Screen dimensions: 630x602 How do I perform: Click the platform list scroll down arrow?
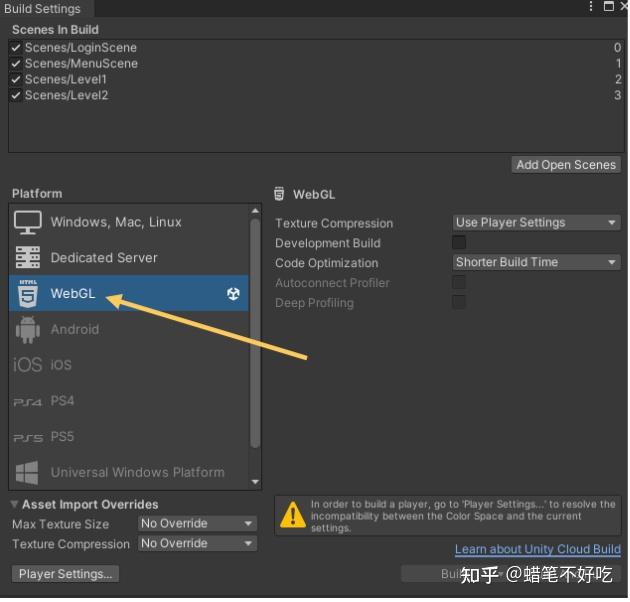(256, 483)
